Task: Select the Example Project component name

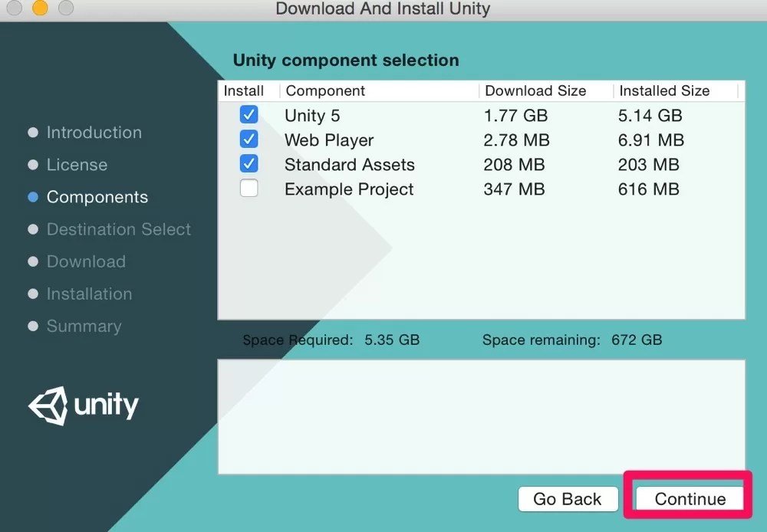Action: coord(349,189)
